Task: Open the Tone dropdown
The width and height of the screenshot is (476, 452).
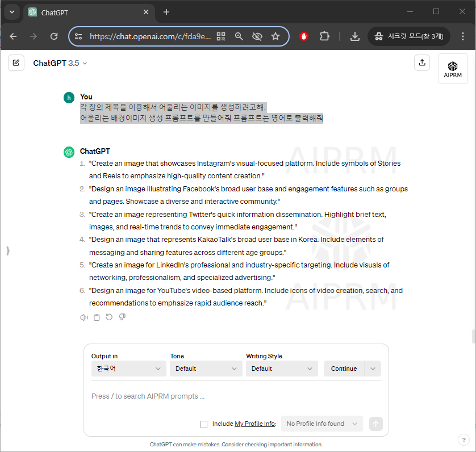Action: [x=206, y=369]
